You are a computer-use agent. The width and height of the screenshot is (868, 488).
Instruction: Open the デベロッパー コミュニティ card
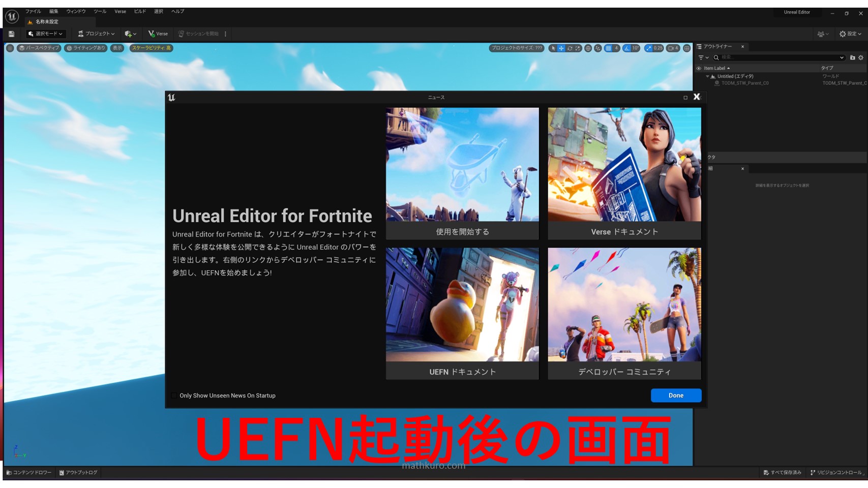click(x=624, y=314)
